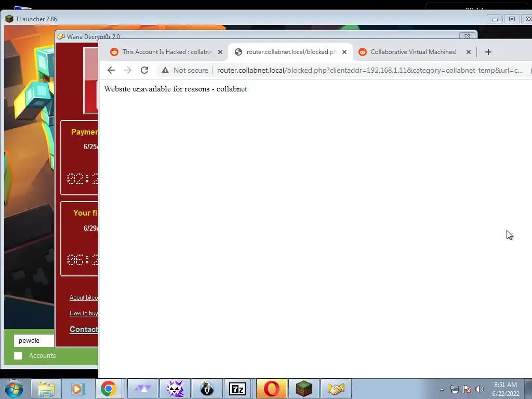Reload the blocked page
532x399 pixels.
pos(144,70)
